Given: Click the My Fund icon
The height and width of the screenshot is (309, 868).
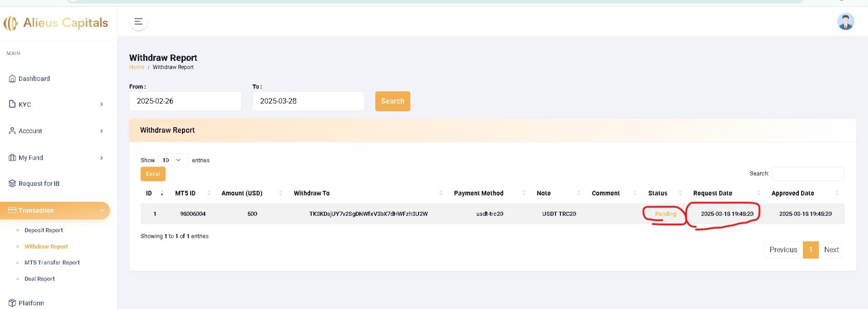Looking at the screenshot, I should point(12,158).
